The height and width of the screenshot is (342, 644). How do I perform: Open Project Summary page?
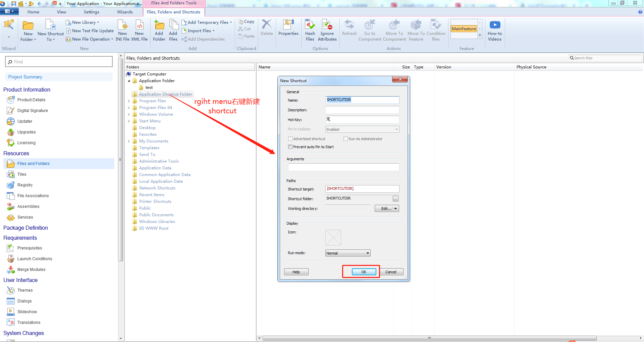pos(25,77)
